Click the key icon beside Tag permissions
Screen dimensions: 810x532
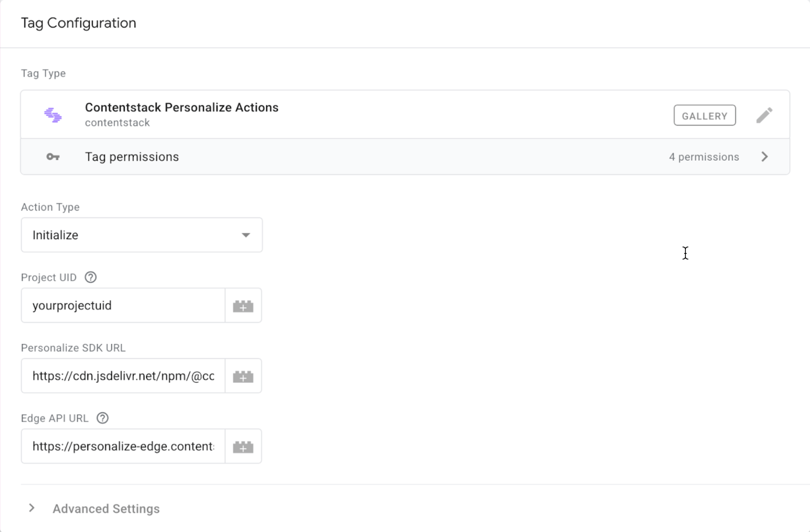click(x=53, y=157)
